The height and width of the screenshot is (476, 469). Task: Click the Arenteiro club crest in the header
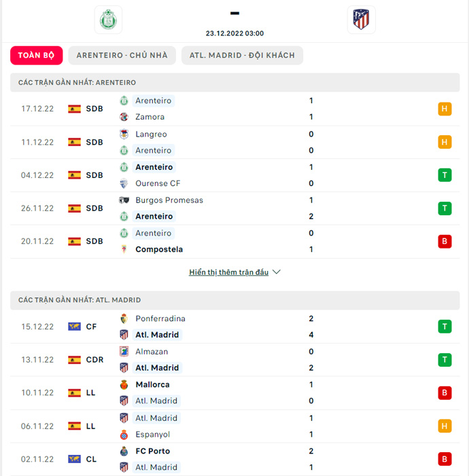click(108, 20)
